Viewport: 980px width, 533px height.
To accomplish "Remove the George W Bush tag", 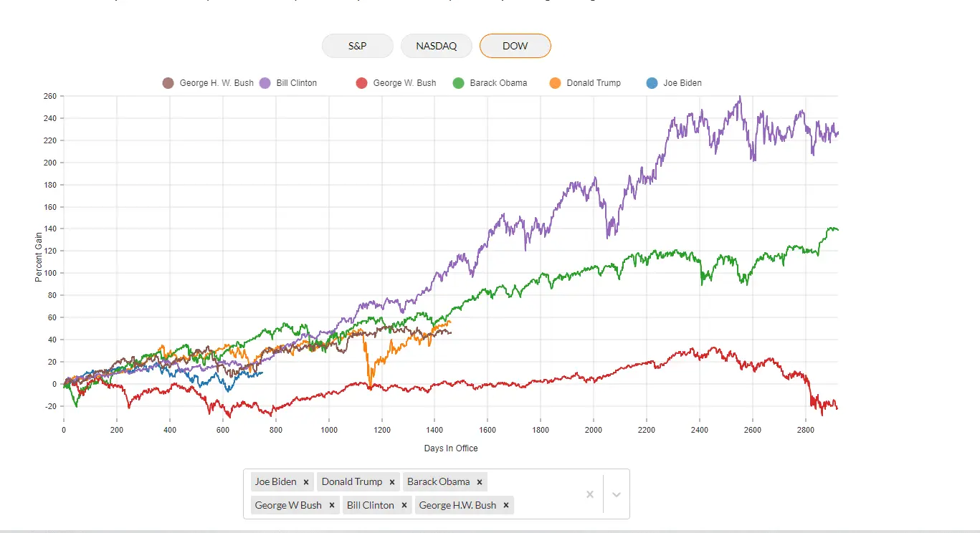I will [x=332, y=506].
